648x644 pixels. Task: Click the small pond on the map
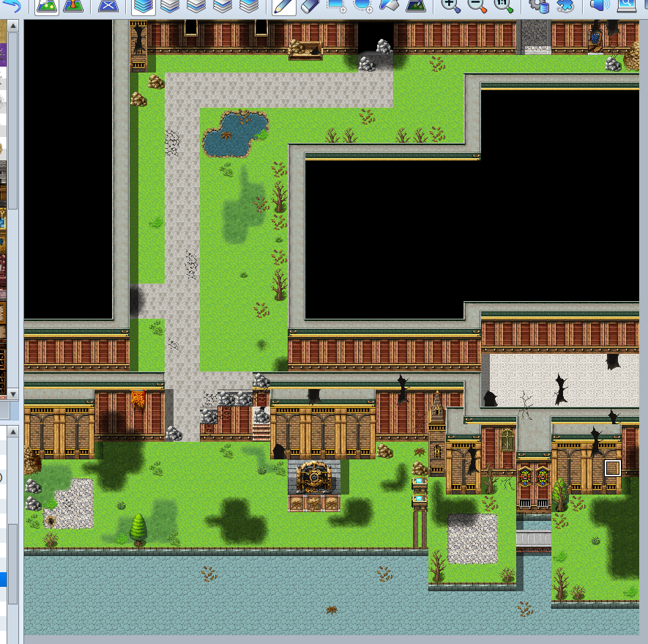(235, 133)
